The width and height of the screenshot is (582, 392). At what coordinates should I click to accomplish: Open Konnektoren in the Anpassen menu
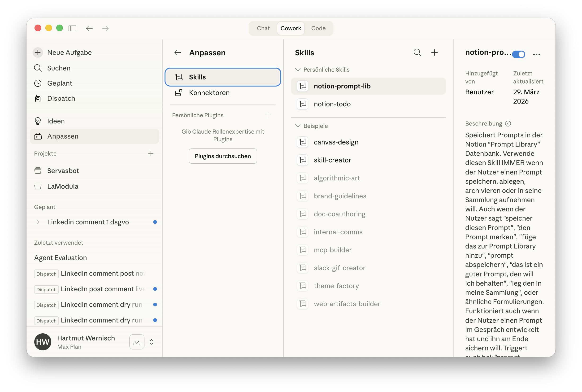[x=209, y=93]
